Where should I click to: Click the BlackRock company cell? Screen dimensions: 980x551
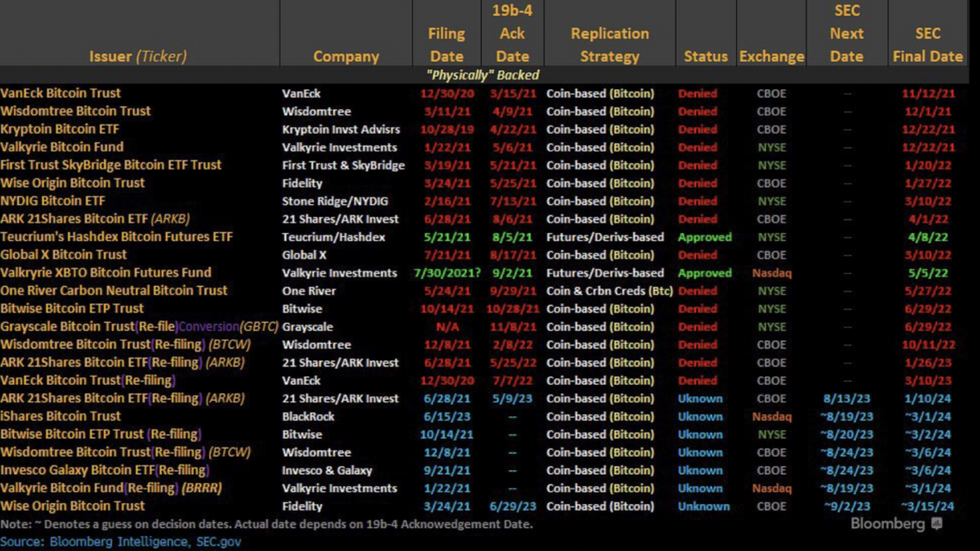coord(308,416)
